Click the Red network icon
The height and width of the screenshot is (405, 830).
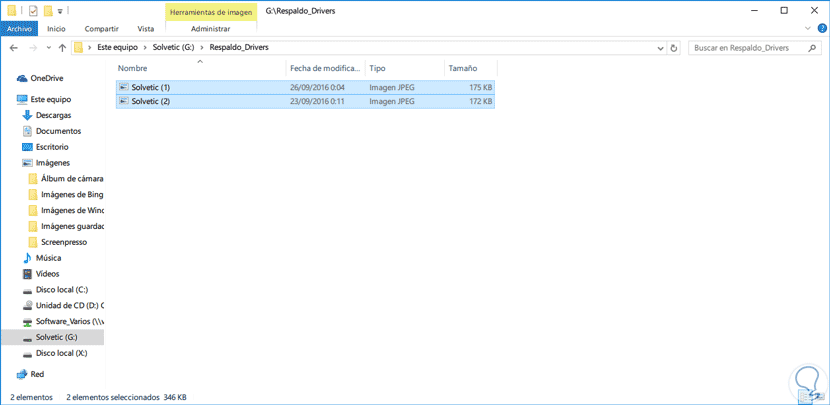[22, 374]
